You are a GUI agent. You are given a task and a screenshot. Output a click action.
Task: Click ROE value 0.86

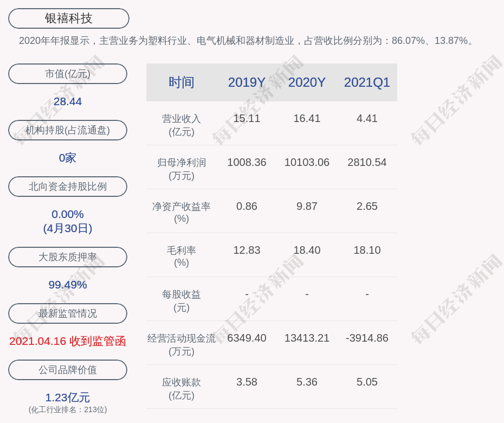pos(247,206)
